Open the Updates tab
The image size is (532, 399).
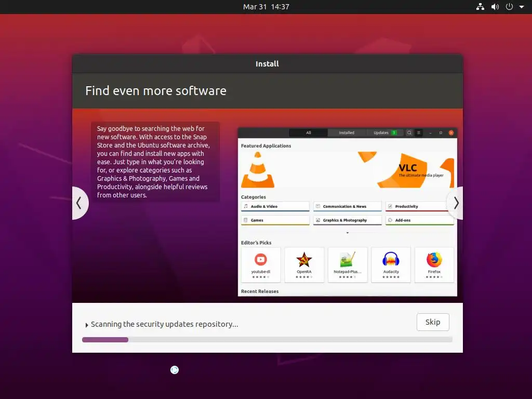pyautogui.click(x=385, y=132)
